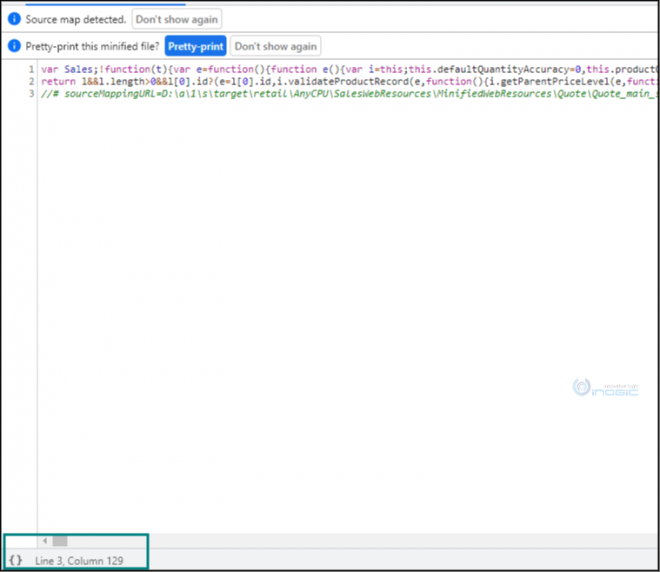Screen dimensions: 660x572
Task: Click the 'Pretty-print this minified file?' text
Action: tap(92, 46)
